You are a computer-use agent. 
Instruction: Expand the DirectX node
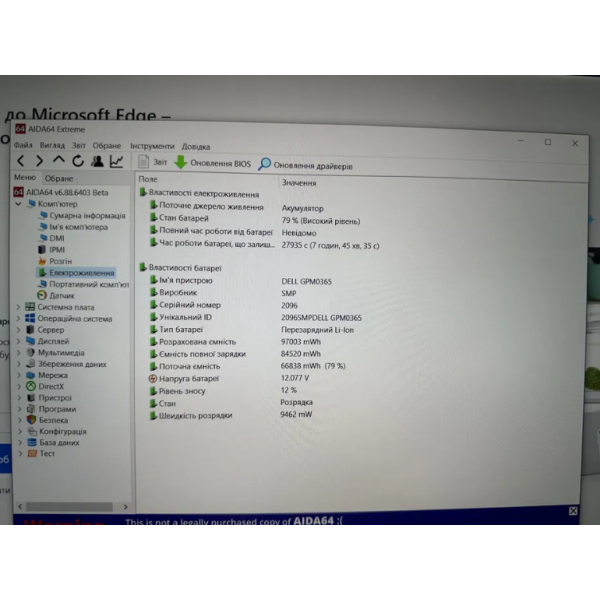pos(19,386)
